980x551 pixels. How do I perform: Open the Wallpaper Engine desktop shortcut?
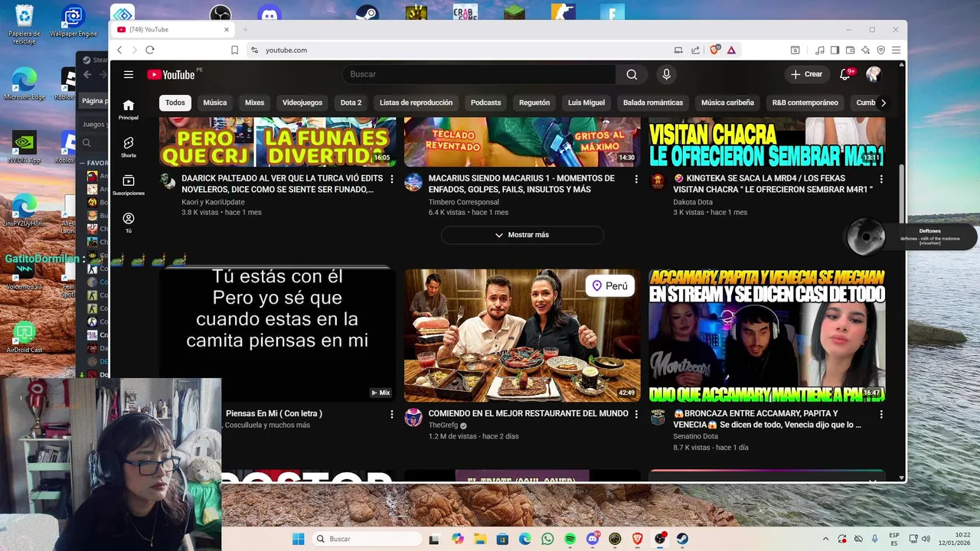click(73, 22)
